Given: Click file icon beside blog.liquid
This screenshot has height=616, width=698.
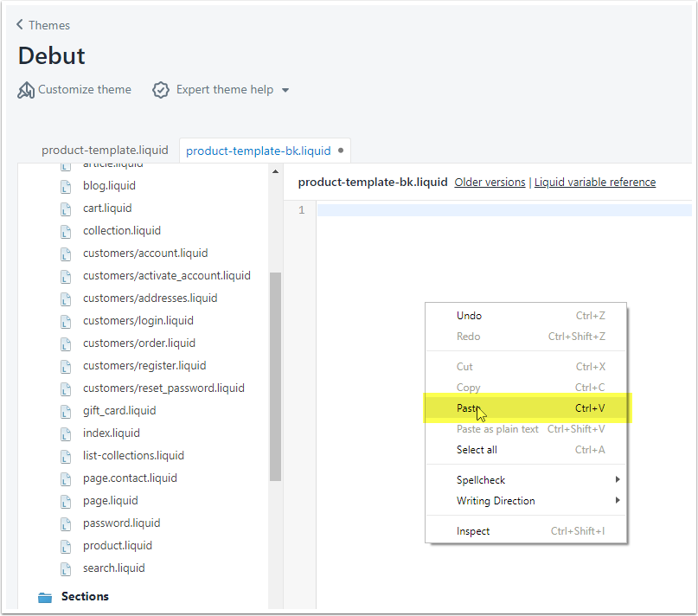Looking at the screenshot, I should point(66,186).
